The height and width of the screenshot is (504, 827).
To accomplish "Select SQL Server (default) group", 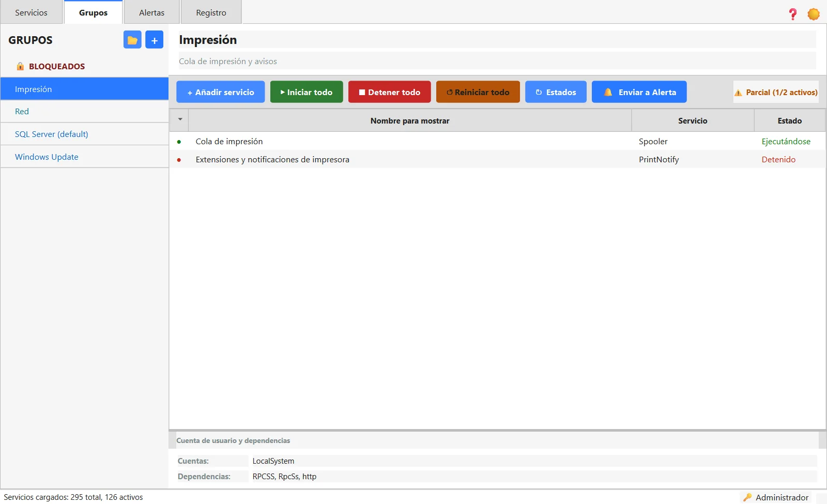I will [x=84, y=134].
